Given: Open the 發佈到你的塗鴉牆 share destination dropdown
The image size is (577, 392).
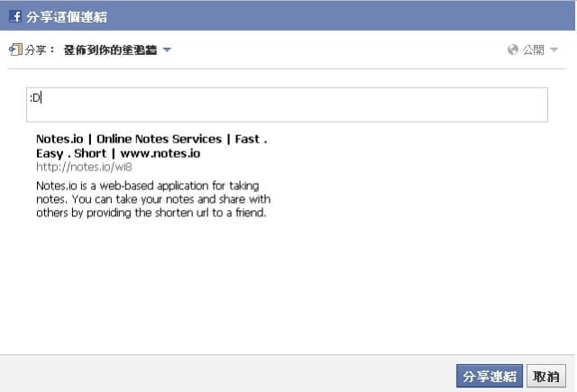Looking at the screenshot, I should point(117,50).
